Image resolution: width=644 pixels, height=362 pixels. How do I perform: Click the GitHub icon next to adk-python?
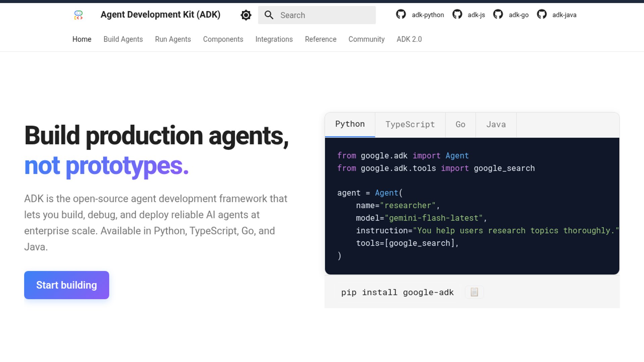pyautogui.click(x=401, y=14)
